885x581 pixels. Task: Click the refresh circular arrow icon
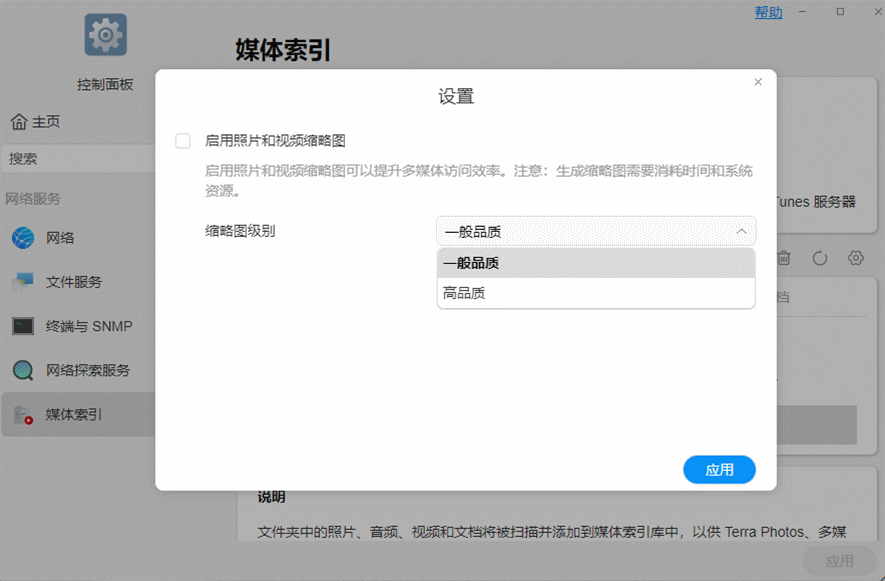819,258
